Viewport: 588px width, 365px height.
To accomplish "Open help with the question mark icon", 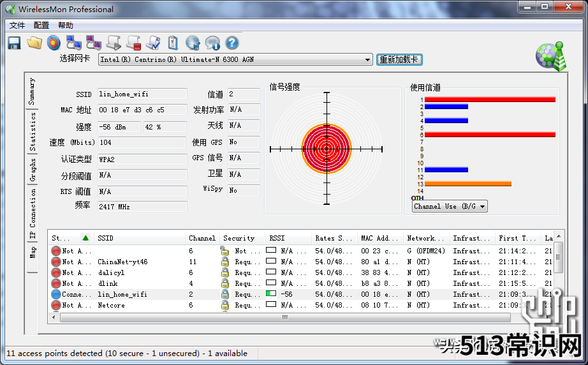I will click(x=232, y=43).
